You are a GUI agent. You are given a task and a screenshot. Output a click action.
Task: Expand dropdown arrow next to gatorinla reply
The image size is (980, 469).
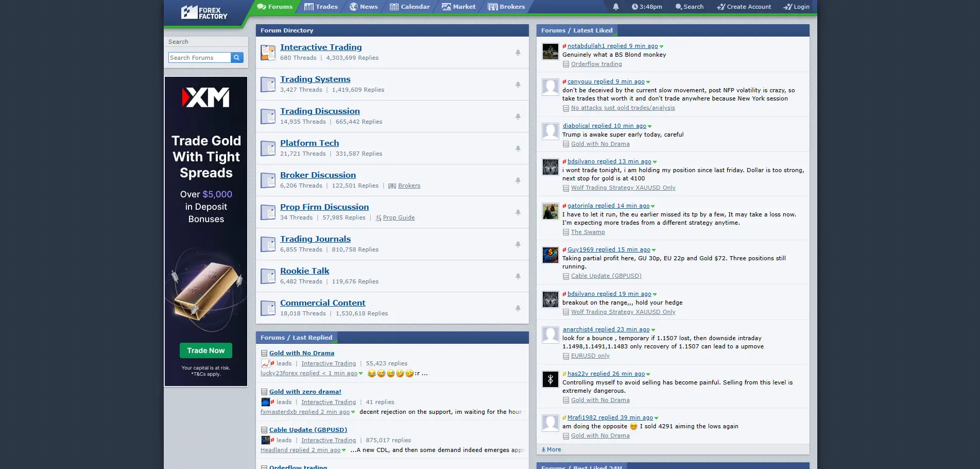point(653,207)
